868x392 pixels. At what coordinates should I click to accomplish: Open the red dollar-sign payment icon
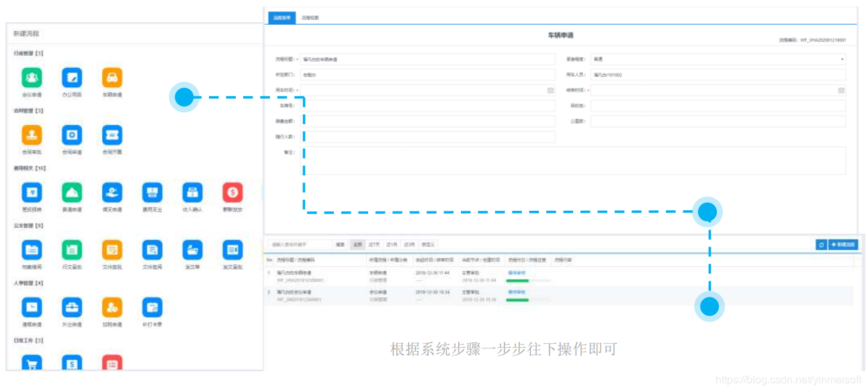[x=232, y=193]
